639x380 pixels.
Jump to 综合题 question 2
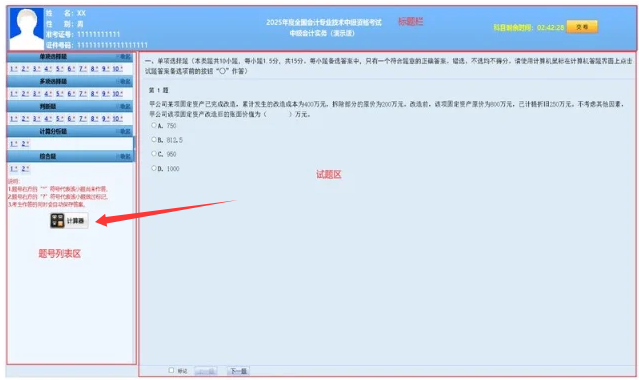pyautogui.click(x=25, y=169)
